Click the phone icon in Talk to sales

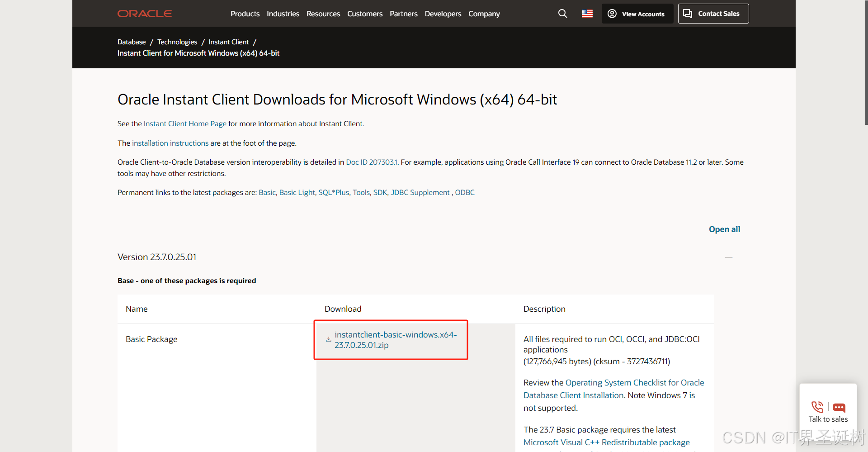816,407
